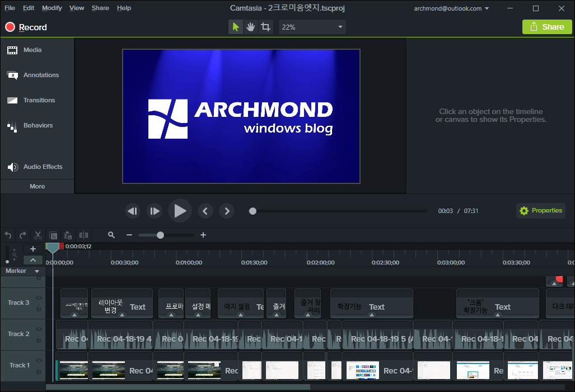Screen dimensions: 575x392
Task: Collapse the quiz/marker tracks with up chevron
Action: 32,260
